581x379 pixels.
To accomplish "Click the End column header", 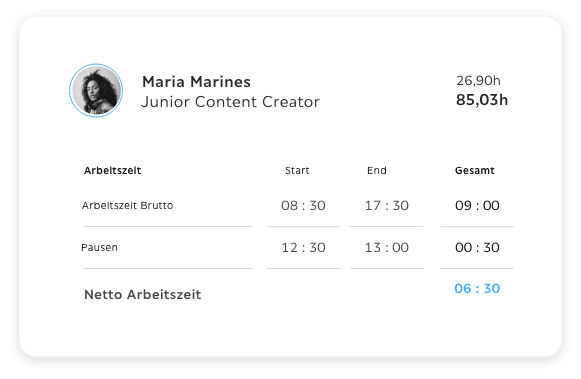I will (x=377, y=170).
